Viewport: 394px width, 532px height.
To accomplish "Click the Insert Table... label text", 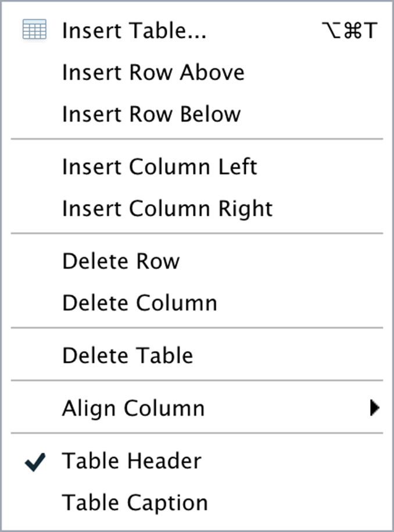I will click(134, 31).
